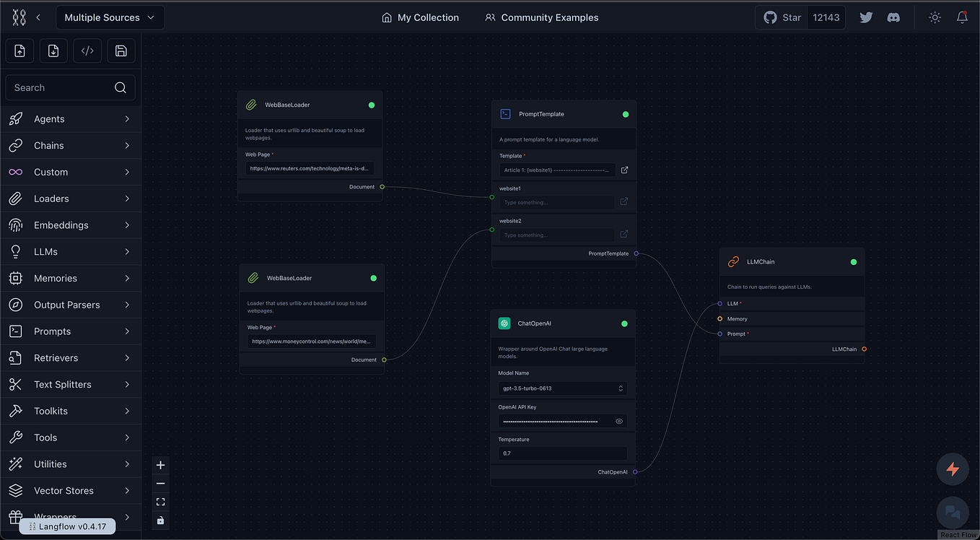
Task: Click the Langflow v0.4.17 version button
Action: (67, 526)
